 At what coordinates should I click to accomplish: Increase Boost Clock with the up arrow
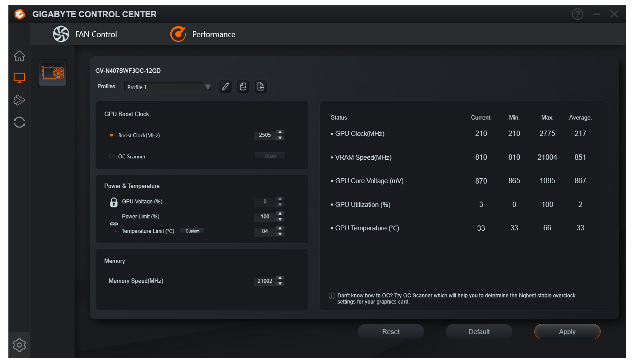(280, 132)
